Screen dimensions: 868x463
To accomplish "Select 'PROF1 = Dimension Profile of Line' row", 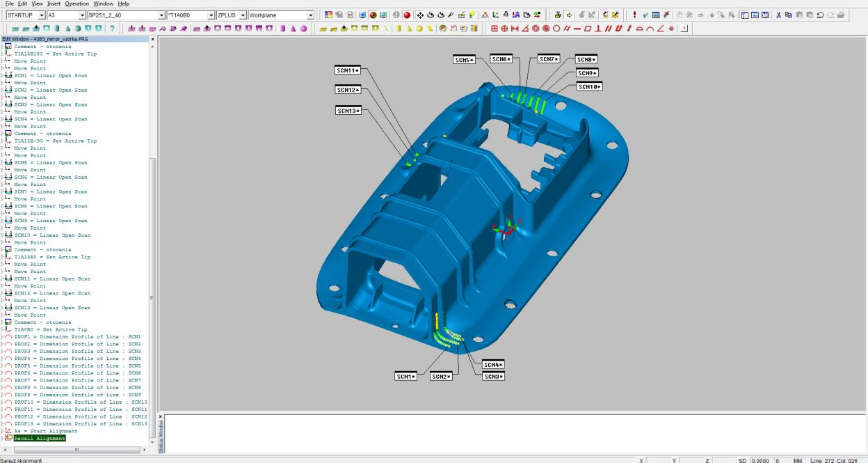I will (77, 337).
